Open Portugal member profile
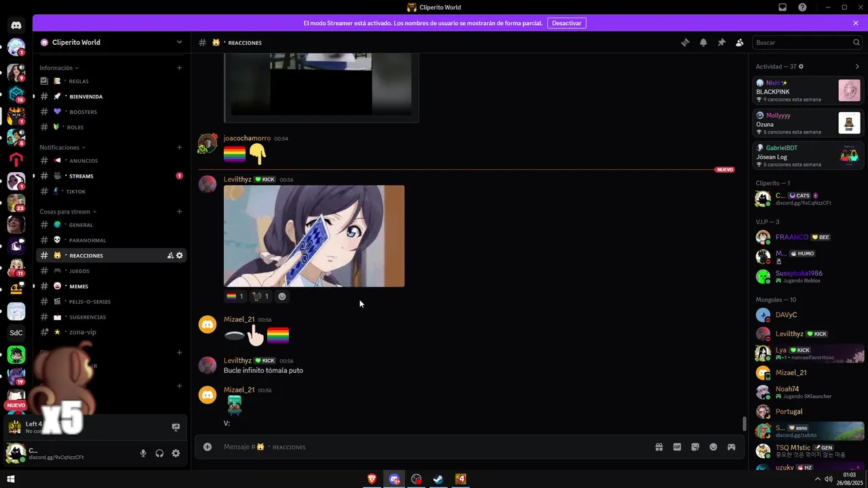868x488 pixels. click(807, 411)
